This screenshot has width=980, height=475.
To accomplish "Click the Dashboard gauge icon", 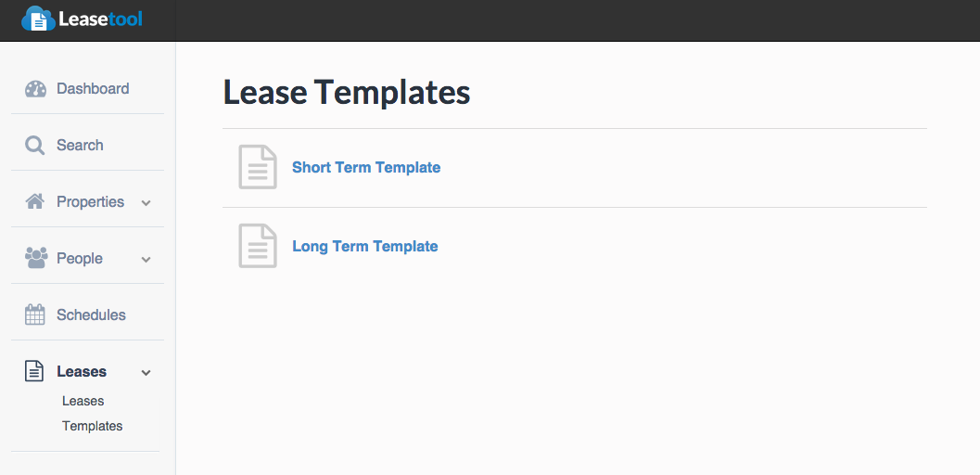I will [x=35, y=89].
